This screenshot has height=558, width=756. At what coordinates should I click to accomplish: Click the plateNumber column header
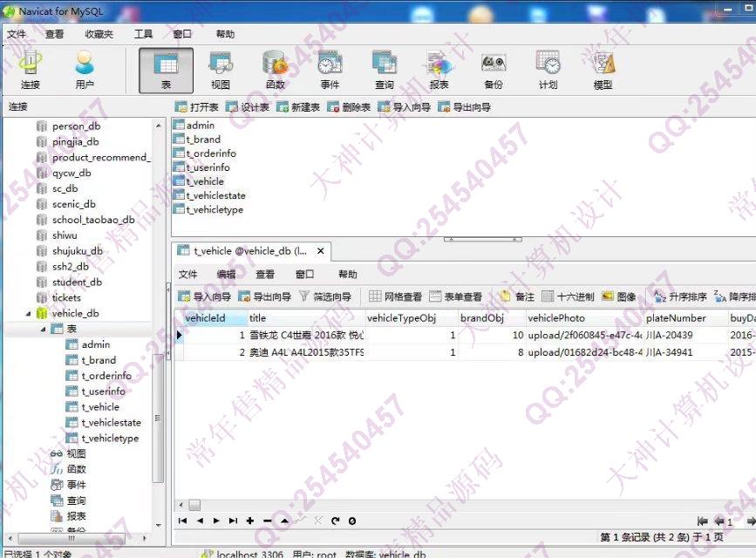pos(685,318)
